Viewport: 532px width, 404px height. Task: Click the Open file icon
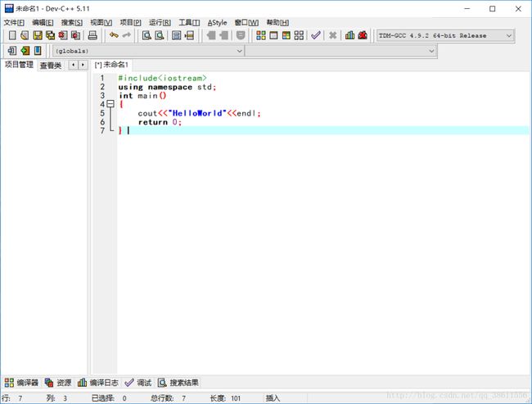(x=25, y=35)
